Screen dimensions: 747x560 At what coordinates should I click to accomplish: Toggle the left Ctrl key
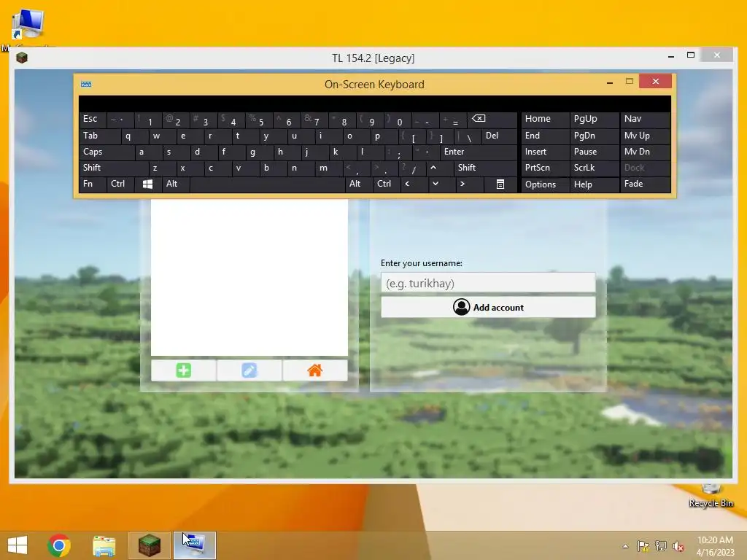tap(120, 184)
